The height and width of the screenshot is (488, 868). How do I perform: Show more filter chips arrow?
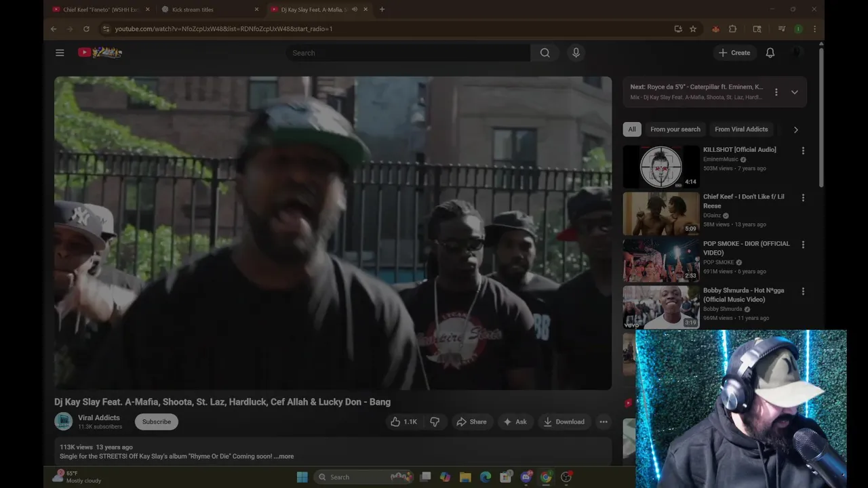795,129
